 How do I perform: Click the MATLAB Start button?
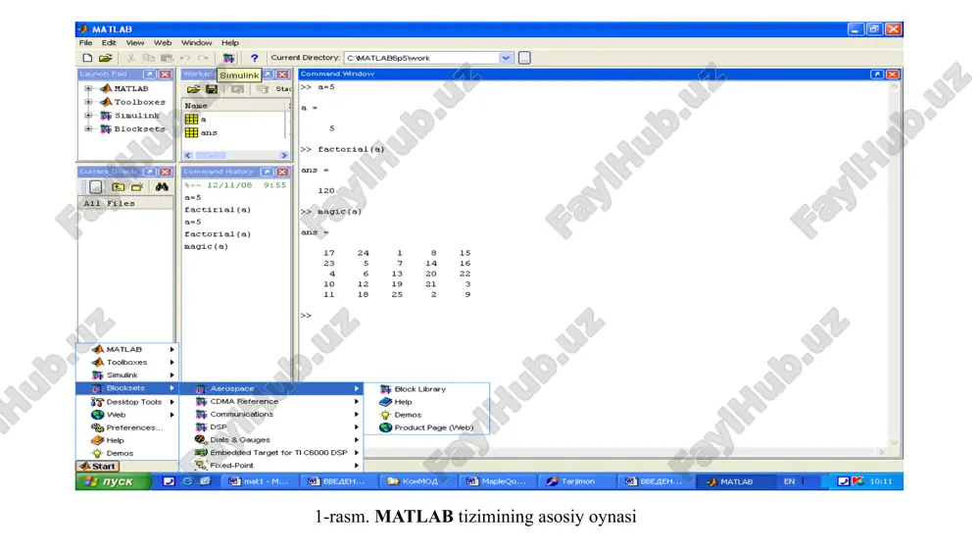(x=98, y=466)
